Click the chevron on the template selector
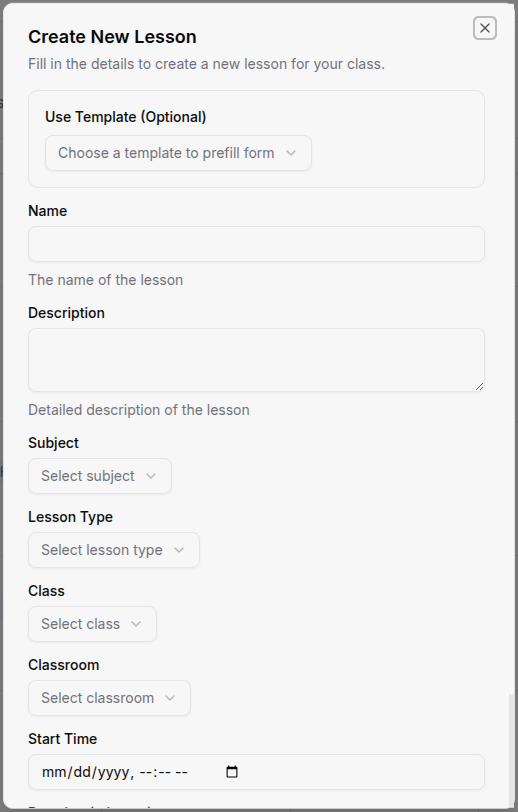 coord(291,153)
